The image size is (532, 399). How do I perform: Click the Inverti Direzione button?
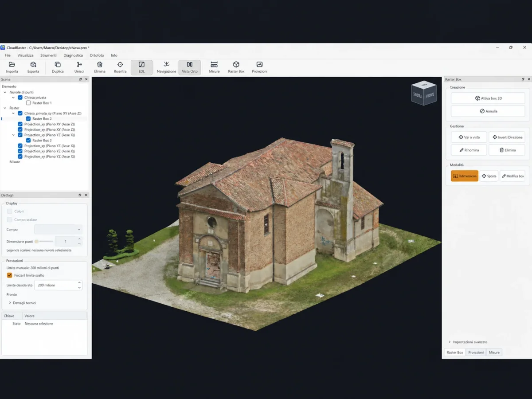pos(507,137)
